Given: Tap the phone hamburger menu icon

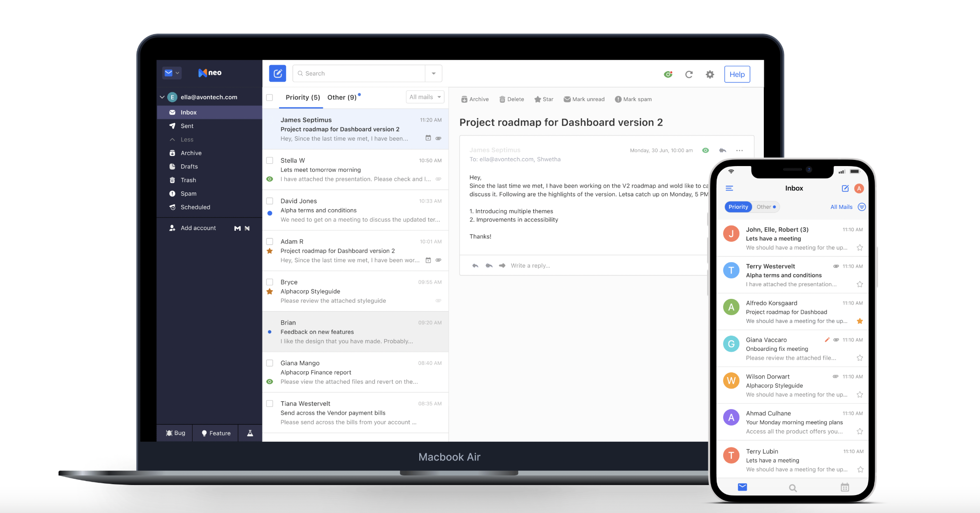Looking at the screenshot, I should click(729, 188).
